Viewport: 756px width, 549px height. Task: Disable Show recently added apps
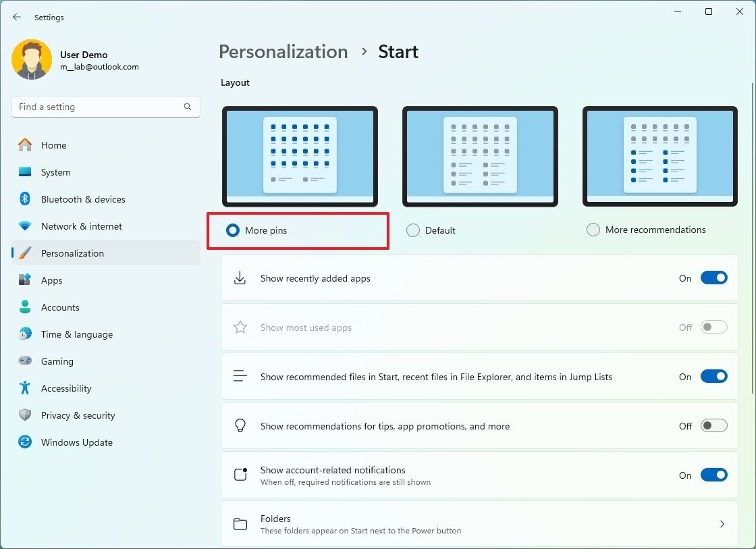click(713, 278)
